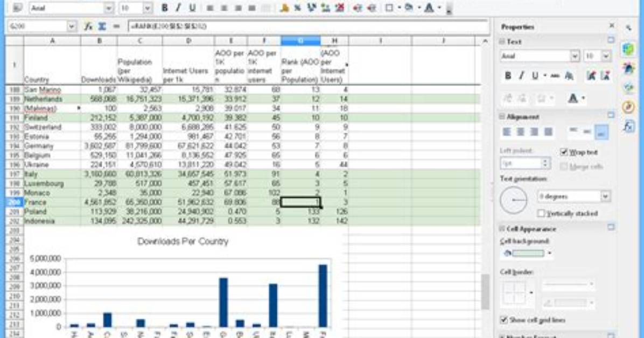The height and width of the screenshot is (338, 644).
Task: Open cell background color dropdown arrow
Action: [x=550, y=253]
